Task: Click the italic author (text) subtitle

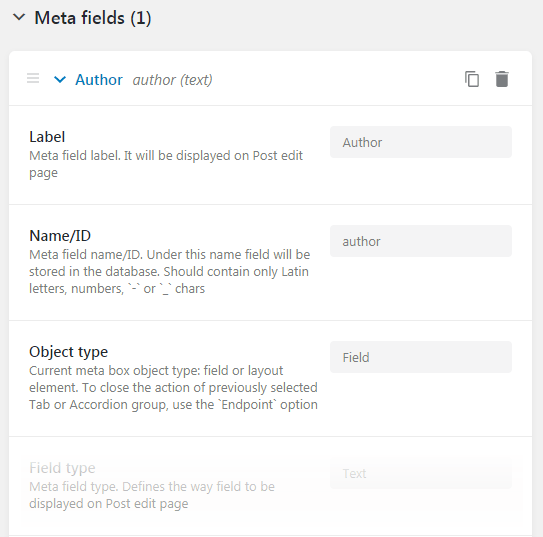Action: coord(172,80)
